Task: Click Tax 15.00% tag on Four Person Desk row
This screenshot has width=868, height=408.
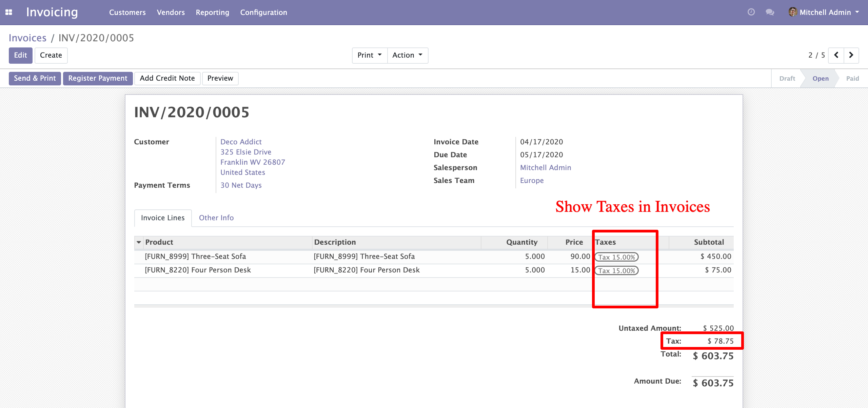Action: (x=616, y=271)
